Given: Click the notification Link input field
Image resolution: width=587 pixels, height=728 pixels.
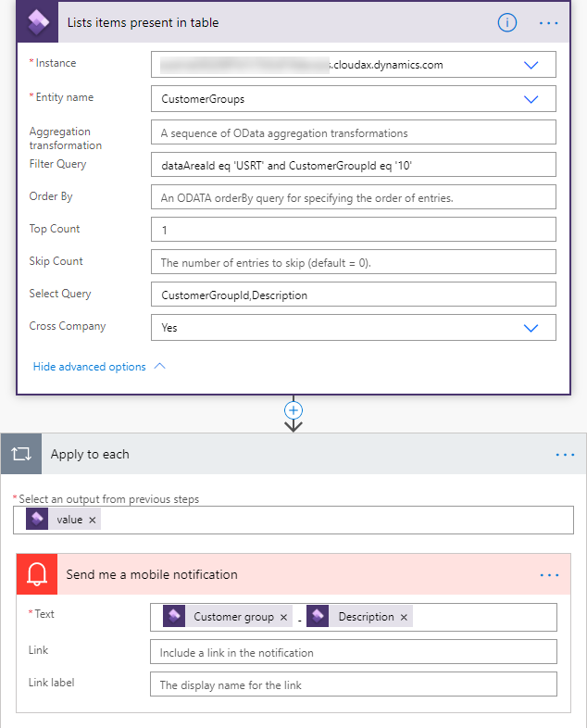Looking at the screenshot, I should pos(353,652).
